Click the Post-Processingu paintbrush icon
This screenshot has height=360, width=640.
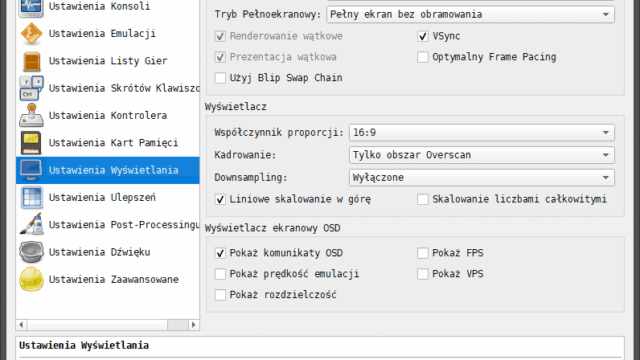click(31, 224)
